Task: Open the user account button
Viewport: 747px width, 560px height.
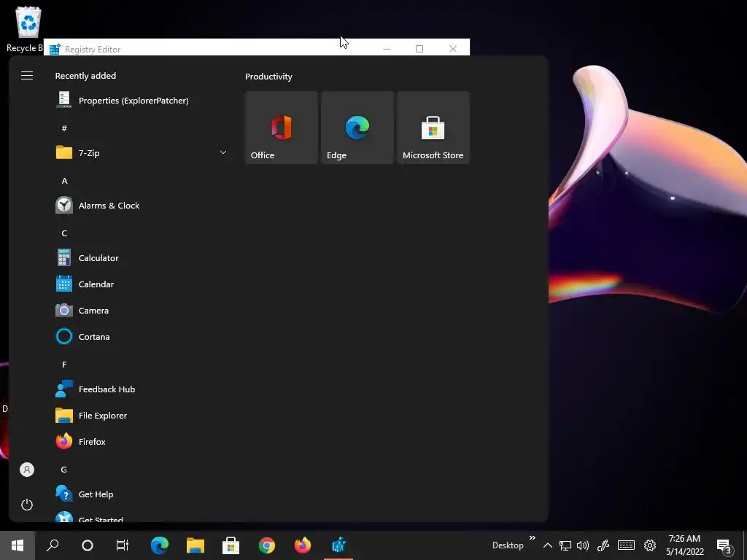Action: point(27,470)
